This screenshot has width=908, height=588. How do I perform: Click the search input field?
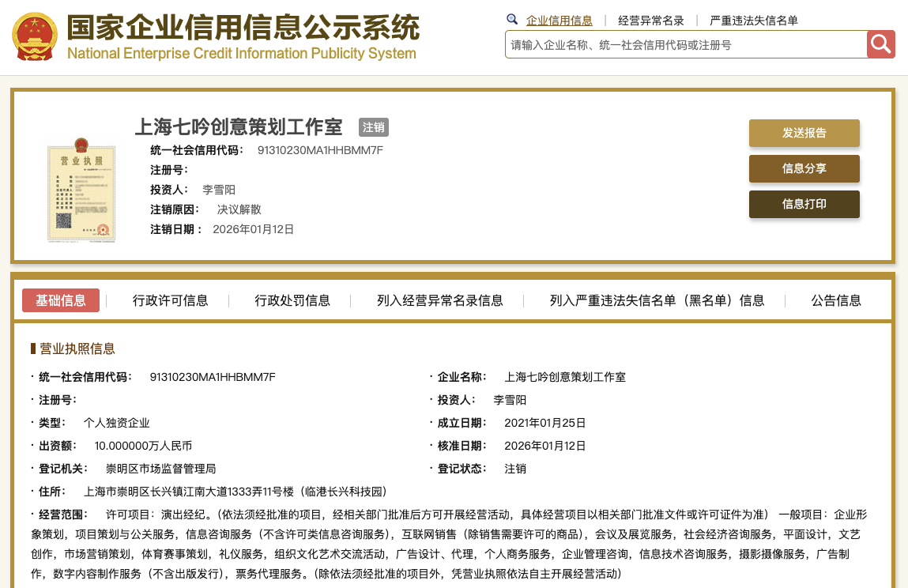686,44
